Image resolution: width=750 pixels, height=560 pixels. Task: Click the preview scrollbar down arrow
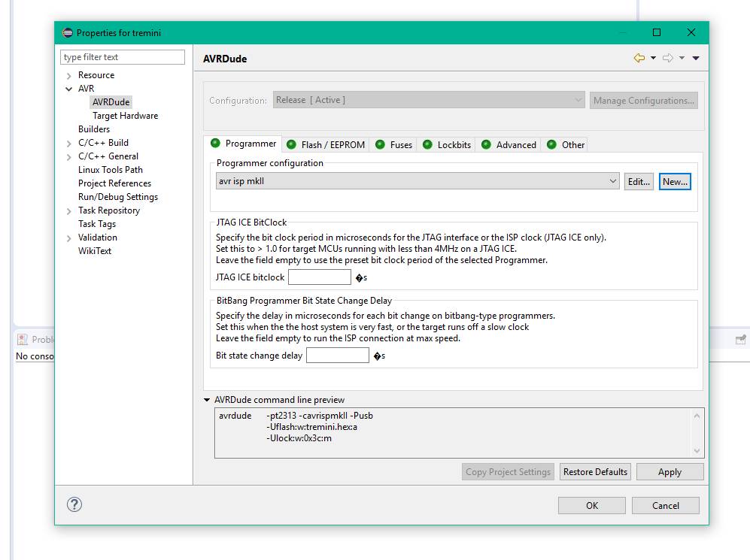coord(697,450)
